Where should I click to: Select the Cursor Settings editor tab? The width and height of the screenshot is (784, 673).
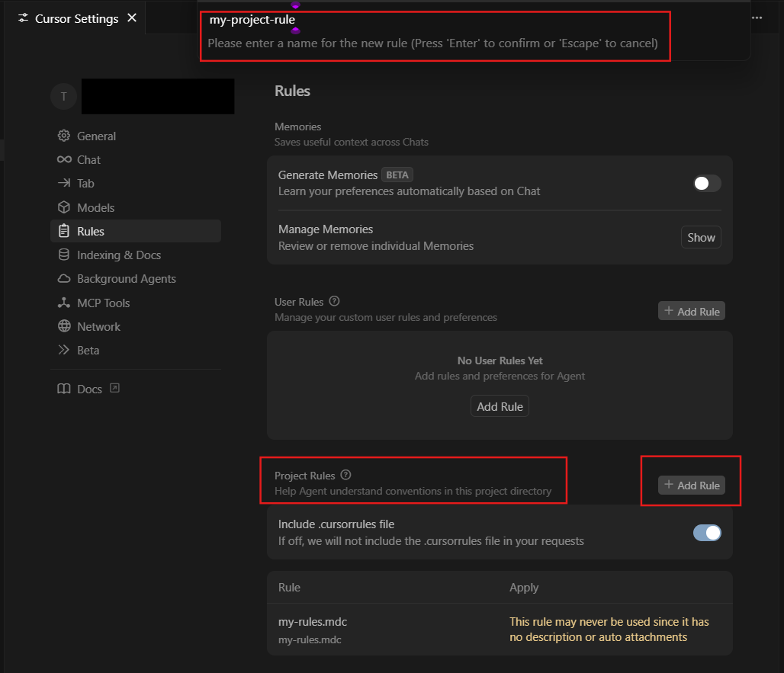(76, 18)
